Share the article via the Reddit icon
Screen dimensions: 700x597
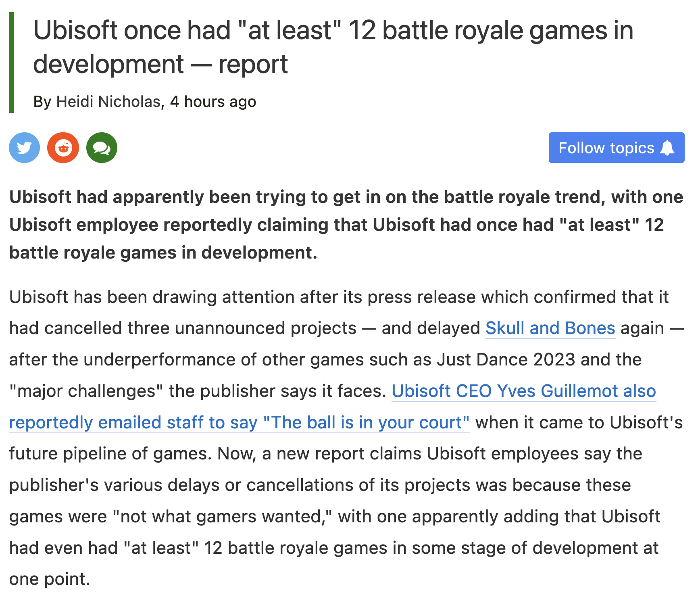63,148
